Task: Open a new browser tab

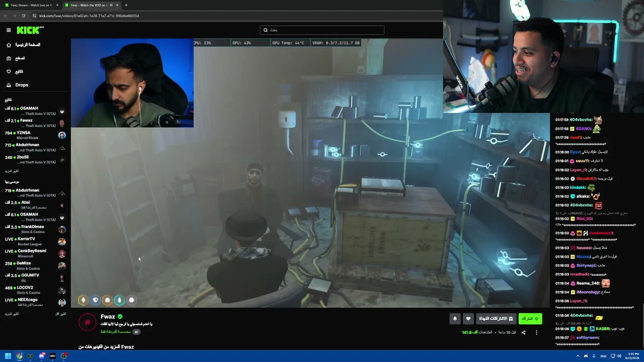Action: pos(126,5)
